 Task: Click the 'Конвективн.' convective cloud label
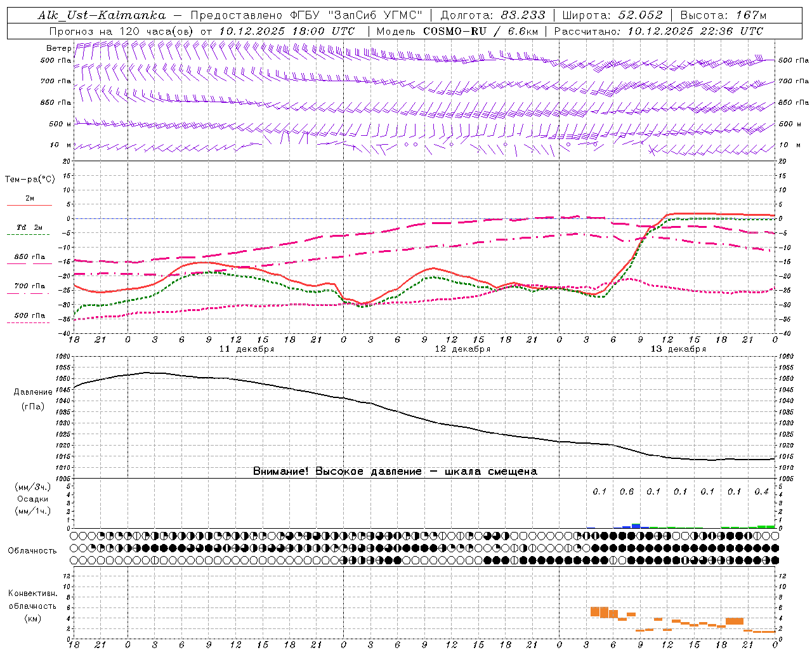32,594
